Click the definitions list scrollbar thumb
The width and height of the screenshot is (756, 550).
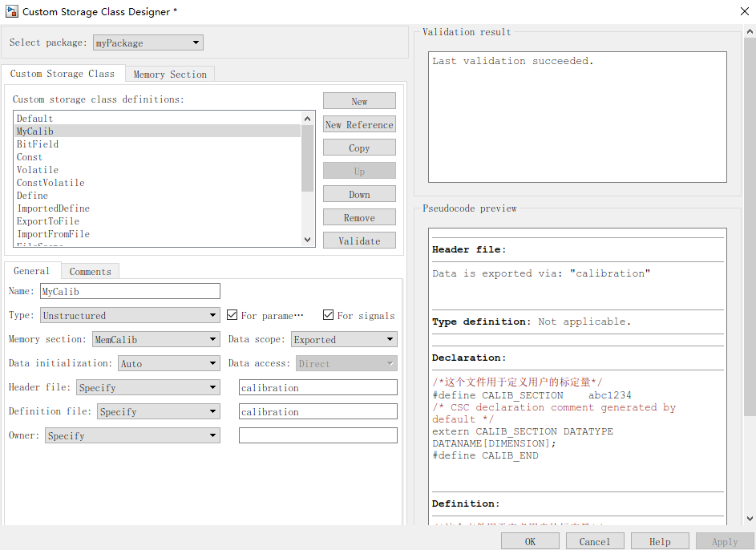tap(307, 158)
